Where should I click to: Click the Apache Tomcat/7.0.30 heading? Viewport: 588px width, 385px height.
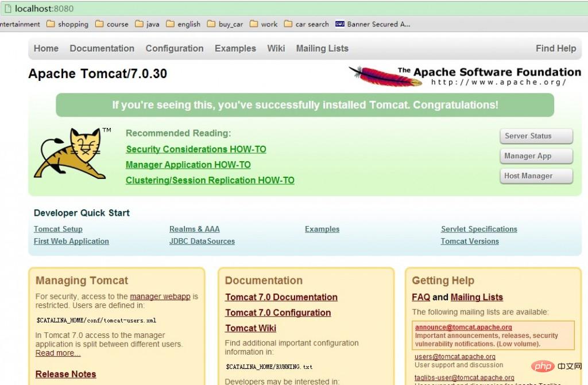click(x=98, y=73)
